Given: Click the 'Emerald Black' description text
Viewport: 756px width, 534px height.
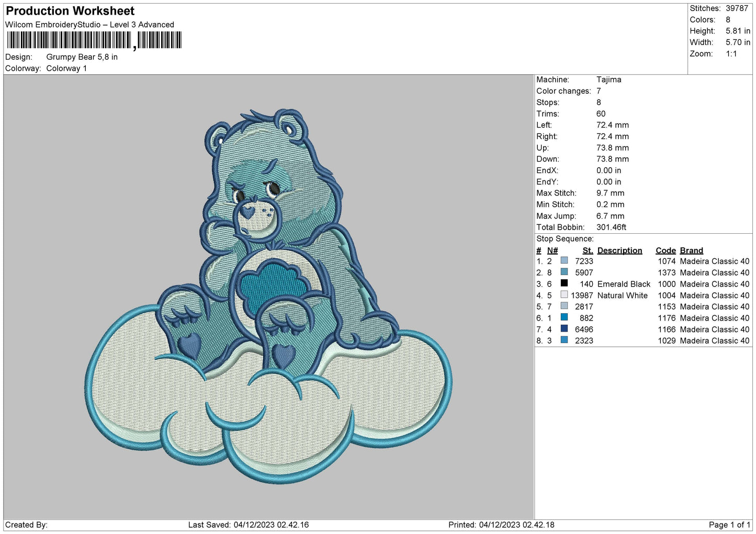Looking at the screenshot, I should click(x=624, y=285).
